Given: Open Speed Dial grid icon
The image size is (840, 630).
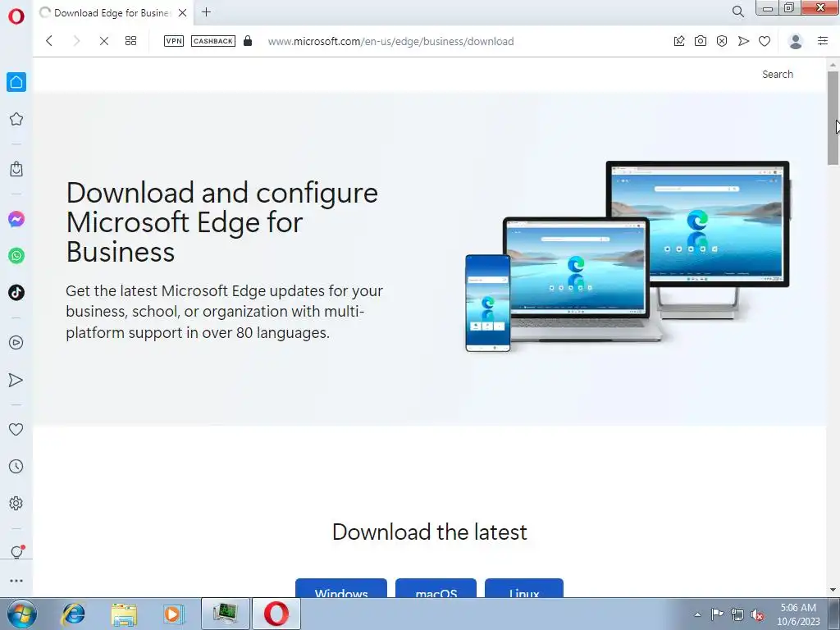Looking at the screenshot, I should point(130,41).
